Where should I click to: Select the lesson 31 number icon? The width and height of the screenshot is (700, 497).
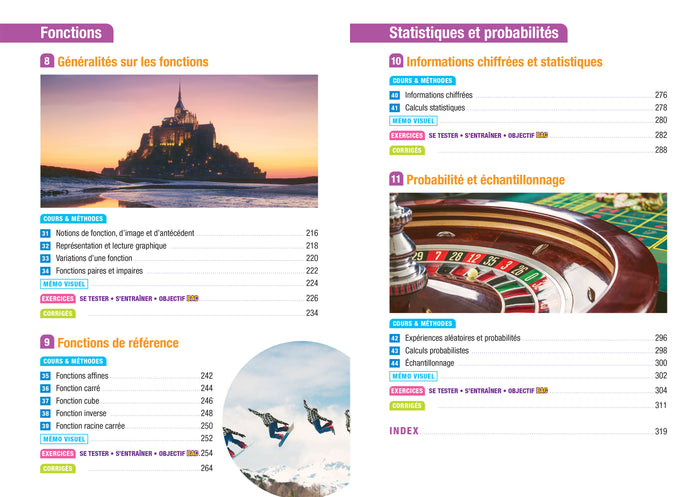pos(46,233)
